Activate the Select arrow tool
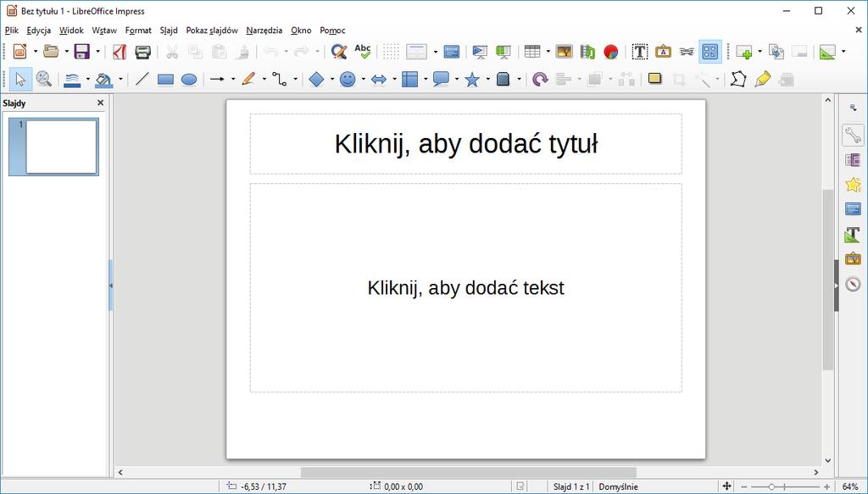Viewport: 868px width, 494px height. tap(20, 80)
